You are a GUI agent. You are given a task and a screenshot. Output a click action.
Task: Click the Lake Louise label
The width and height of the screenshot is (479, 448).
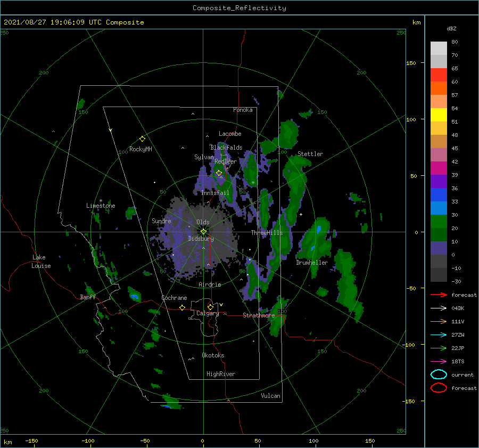(x=41, y=262)
